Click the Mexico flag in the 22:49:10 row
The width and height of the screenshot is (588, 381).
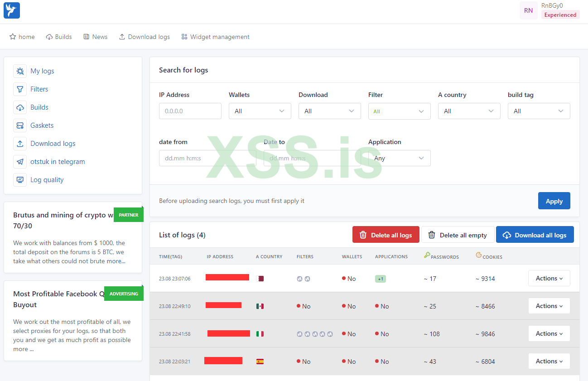point(260,306)
